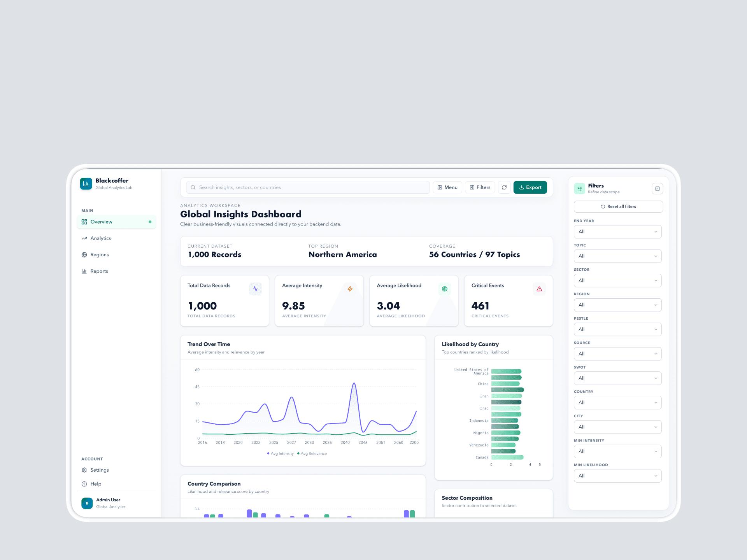The width and height of the screenshot is (747, 560).
Task: Collapse the Filters panel using its icon
Action: click(x=658, y=188)
